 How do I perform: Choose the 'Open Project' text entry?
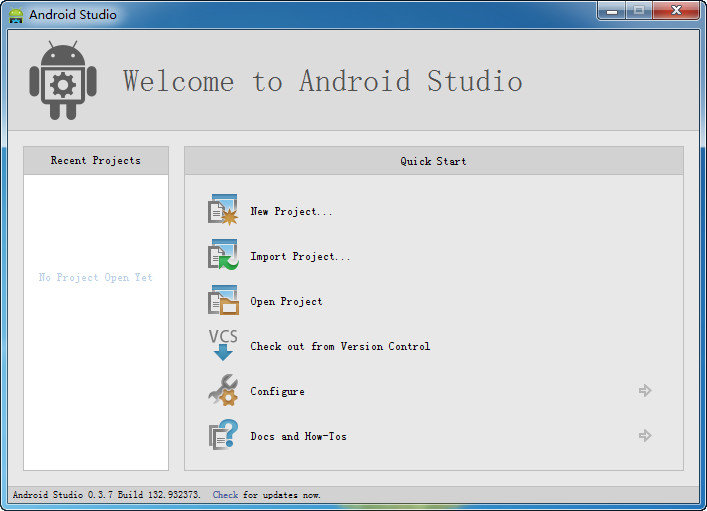[286, 302]
